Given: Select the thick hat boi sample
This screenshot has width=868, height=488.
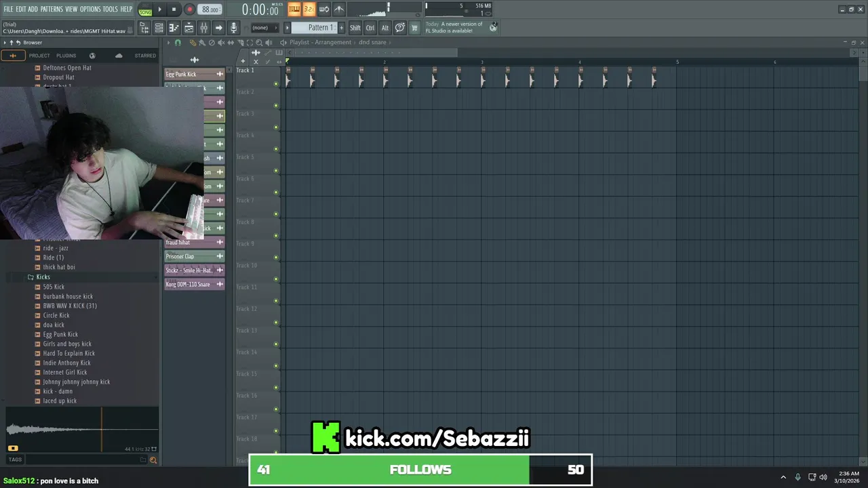Looking at the screenshot, I should coord(59,267).
